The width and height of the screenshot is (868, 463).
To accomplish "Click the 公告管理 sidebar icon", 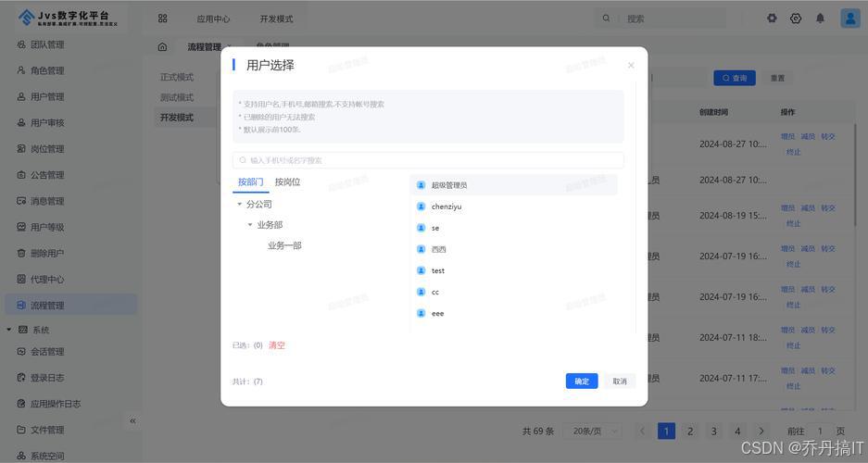I will [x=21, y=175].
